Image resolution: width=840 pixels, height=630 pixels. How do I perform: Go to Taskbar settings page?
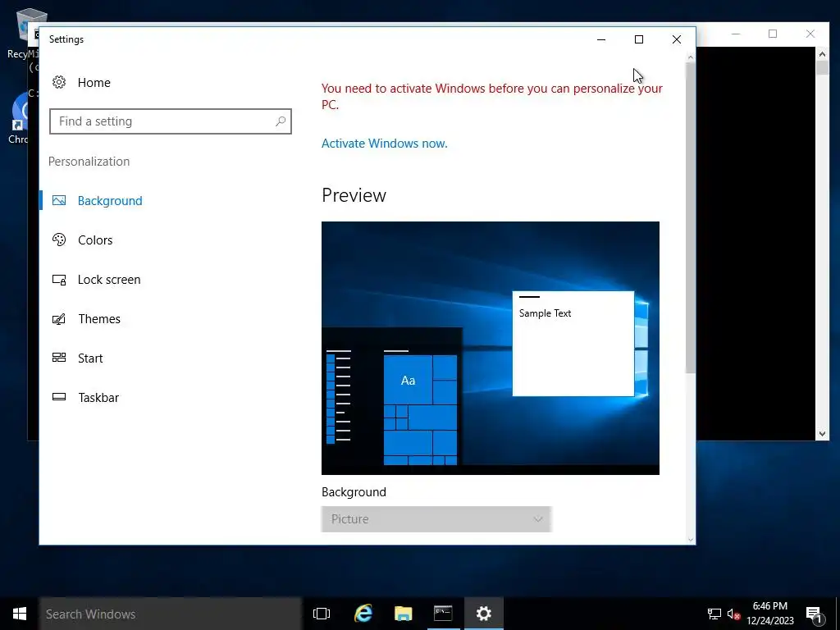tap(98, 398)
